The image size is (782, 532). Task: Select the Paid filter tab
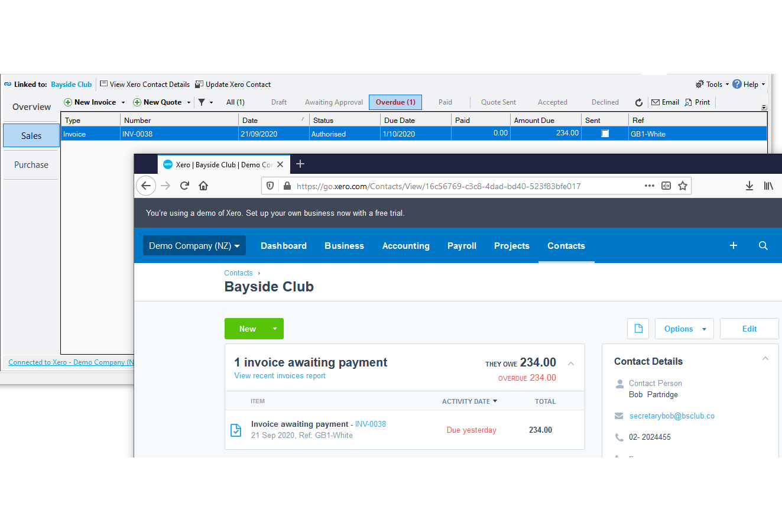[x=445, y=102]
